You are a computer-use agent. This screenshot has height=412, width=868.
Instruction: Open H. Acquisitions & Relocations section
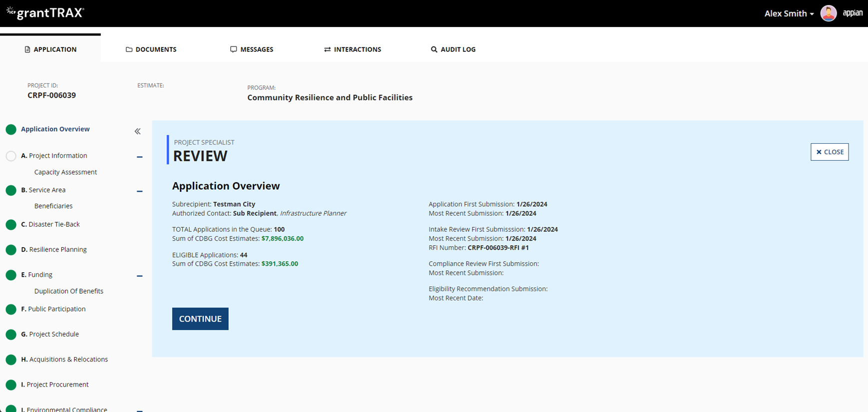pyautogui.click(x=64, y=359)
